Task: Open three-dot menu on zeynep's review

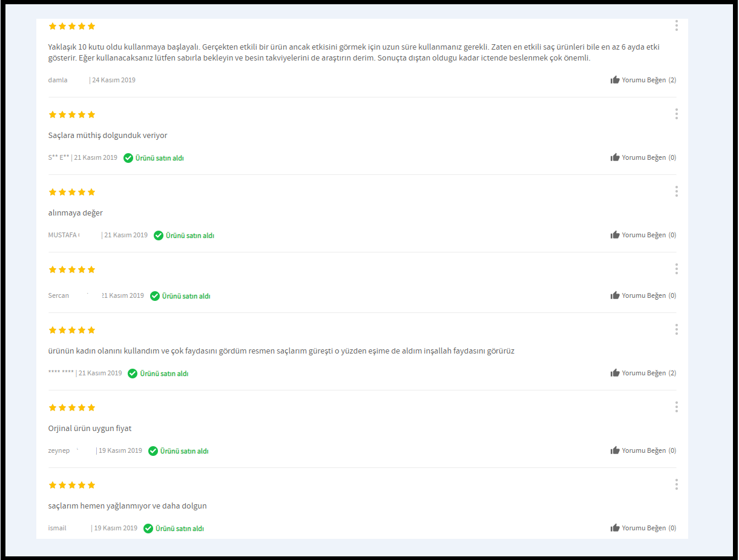Action: [676, 407]
